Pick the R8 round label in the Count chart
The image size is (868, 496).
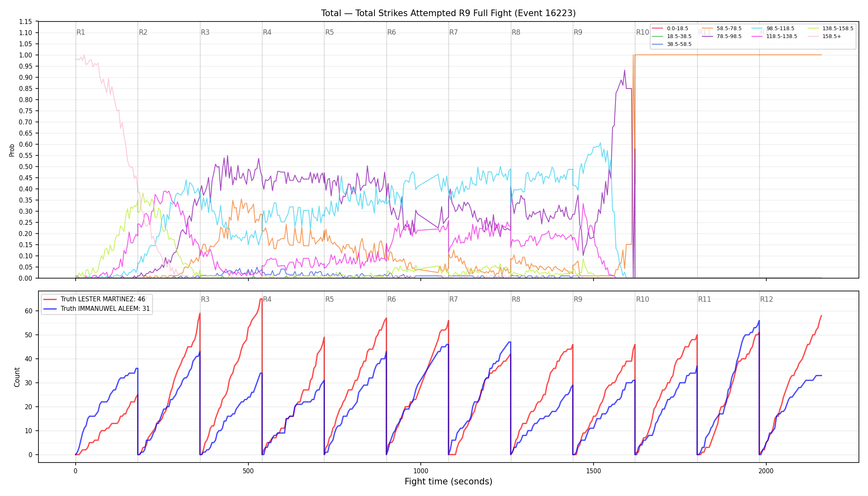(x=516, y=299)
